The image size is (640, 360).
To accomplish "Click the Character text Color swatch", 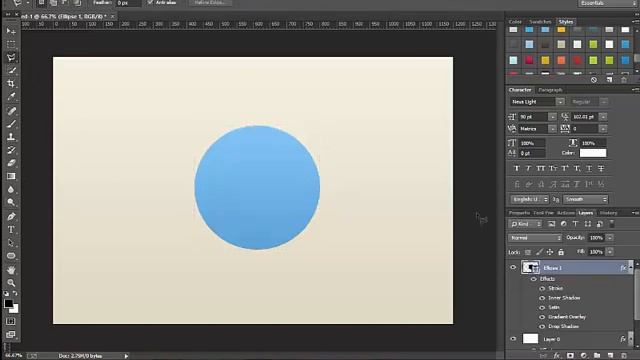I will 593,153.
